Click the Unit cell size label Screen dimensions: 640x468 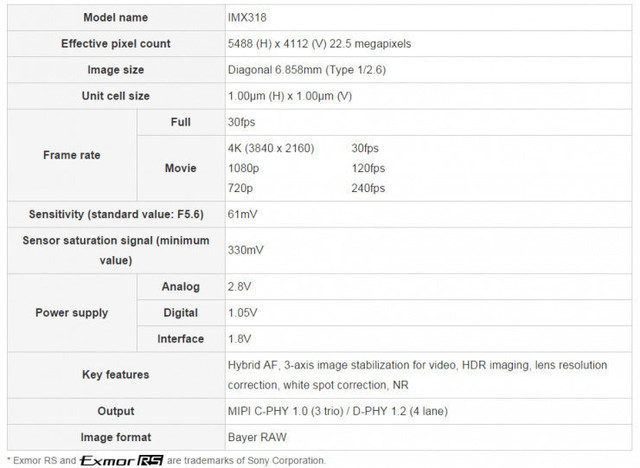pos(115,96)
